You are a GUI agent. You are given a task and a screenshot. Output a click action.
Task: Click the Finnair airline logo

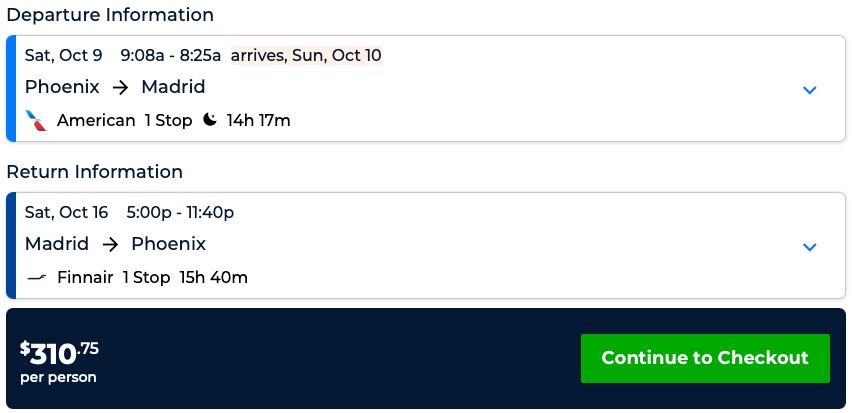click(x=37, y=278)
